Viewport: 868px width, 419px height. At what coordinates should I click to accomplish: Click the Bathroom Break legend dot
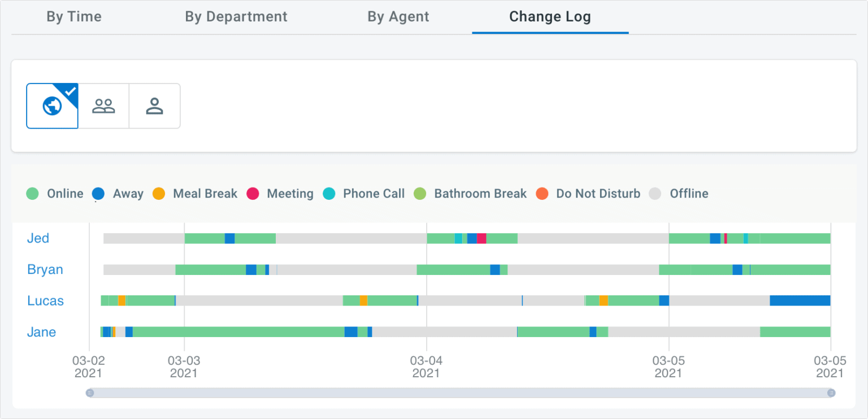(420, 194)
